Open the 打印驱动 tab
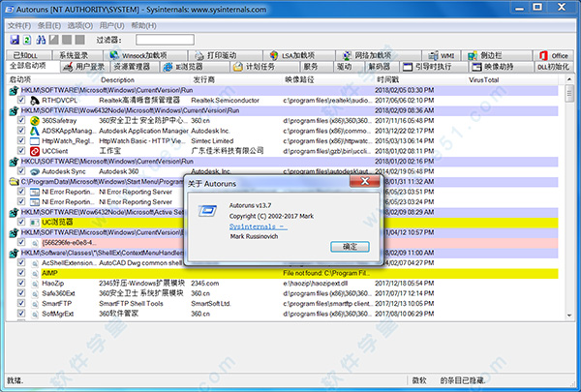581x392 pixels. tap(225, 55)
